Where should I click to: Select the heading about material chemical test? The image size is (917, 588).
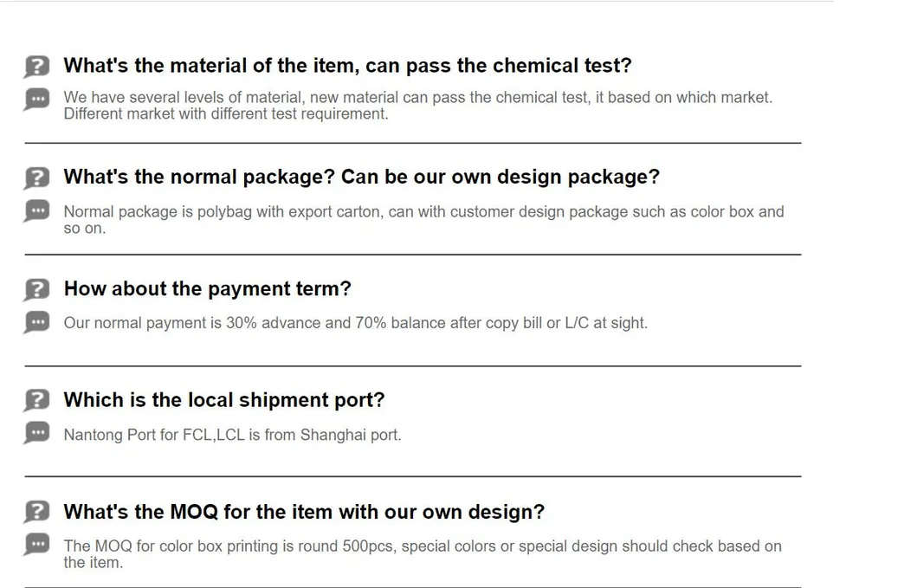point(347,66)
